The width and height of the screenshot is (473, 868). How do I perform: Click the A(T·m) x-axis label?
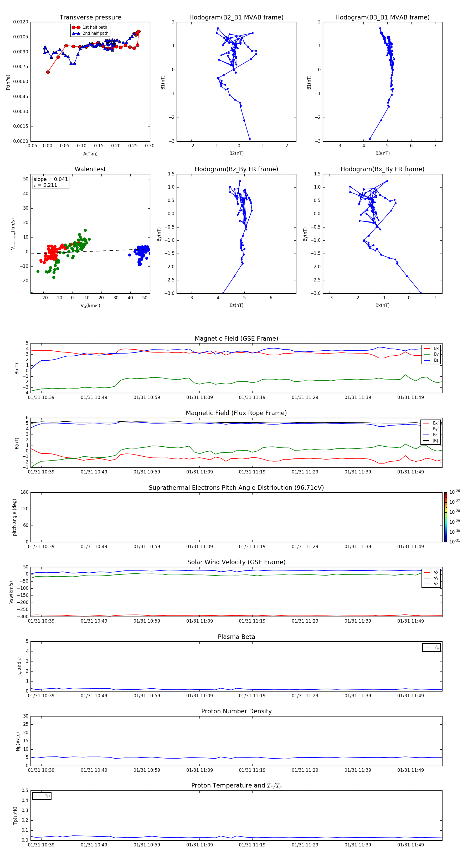pos(90,154)
